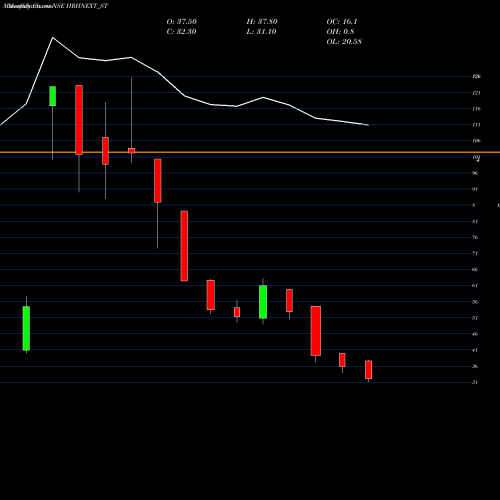This screenshot has width=500, height=500.
Task: Click the 51 price axis label
Action: point(475,318)
